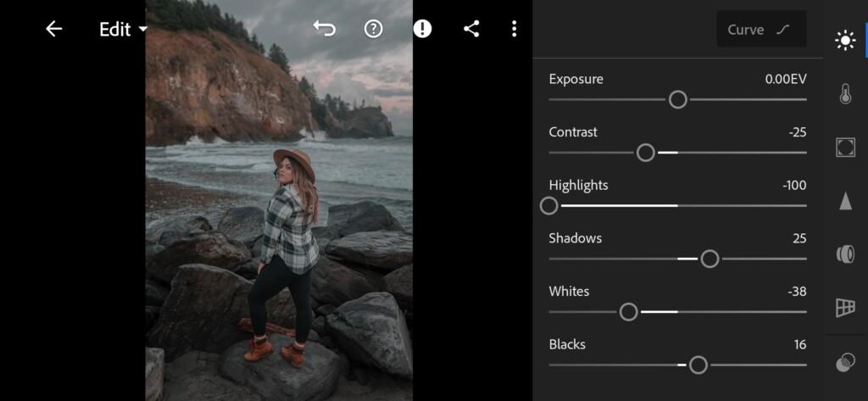Open the tone Curve editor
Screen dimensions: 868x401
[761, 30]
